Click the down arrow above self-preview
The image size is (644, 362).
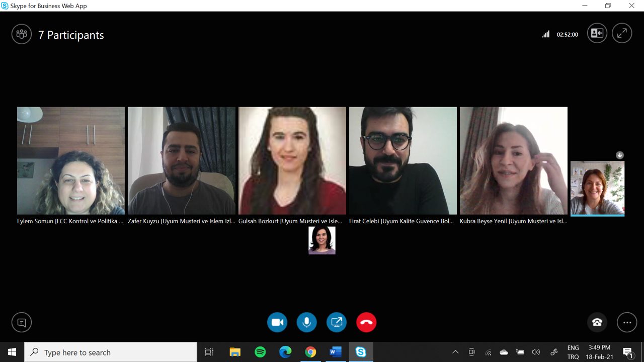(620, 155)
